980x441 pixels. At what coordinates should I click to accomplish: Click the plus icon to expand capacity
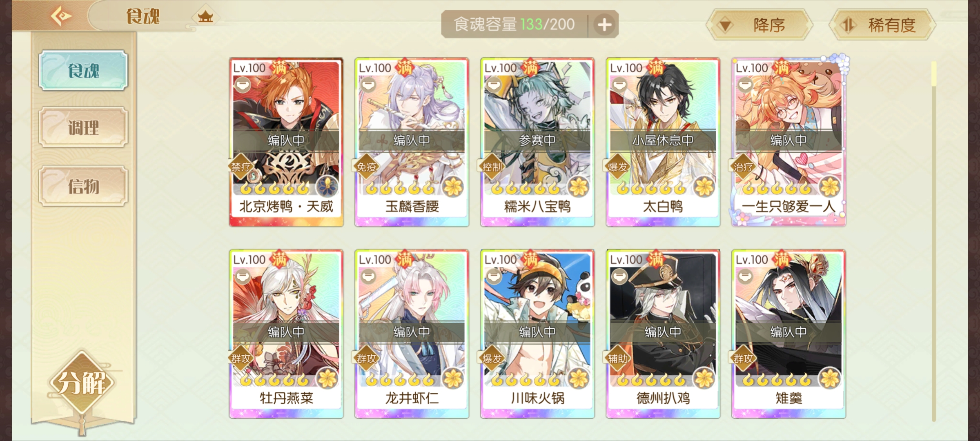coord(604,25)
